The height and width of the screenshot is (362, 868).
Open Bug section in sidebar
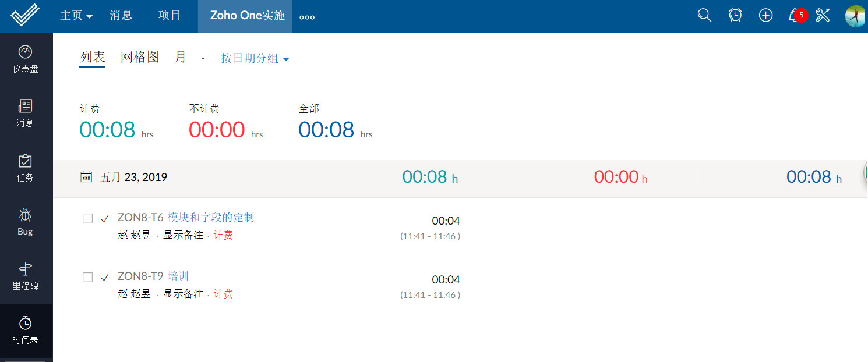26,222
